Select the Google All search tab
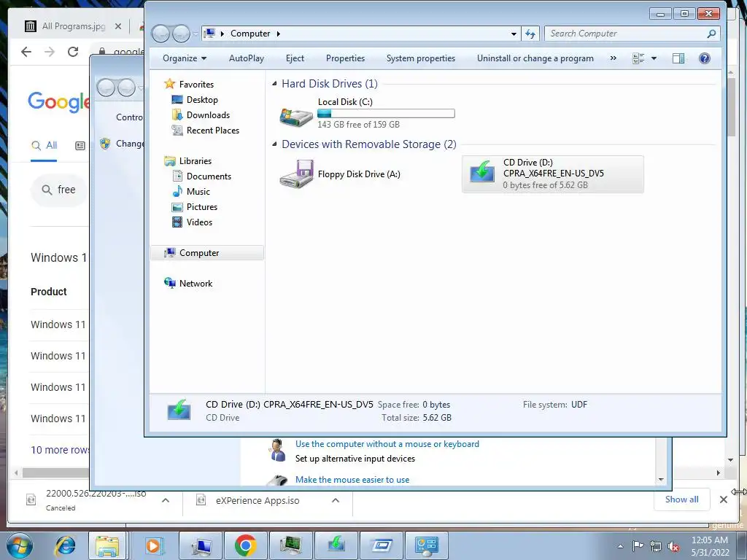 (x=44, y=145)
